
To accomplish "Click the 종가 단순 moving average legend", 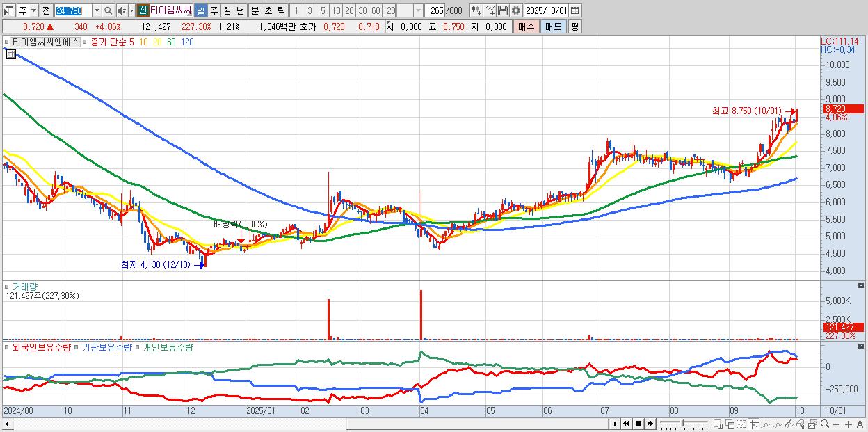I will [x=108, y=42].
